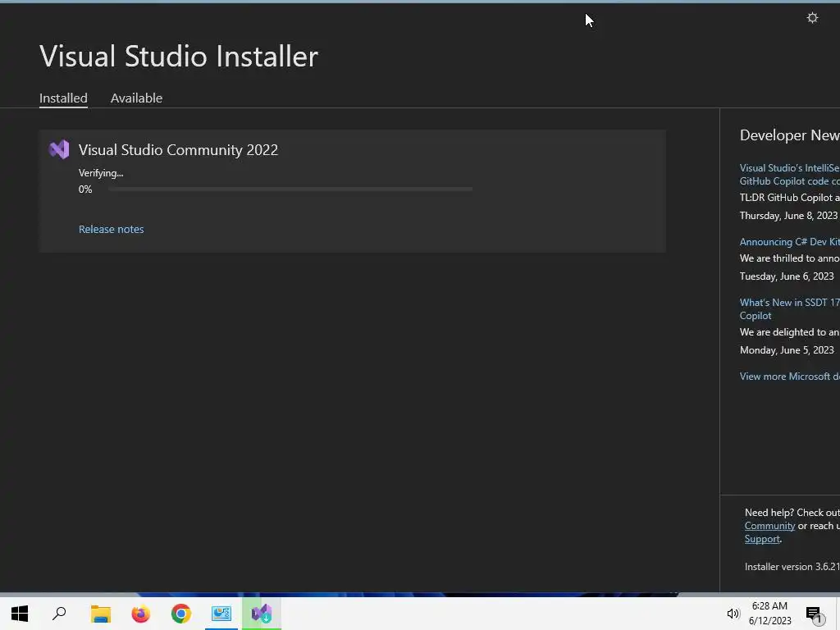Viewport: 840px width, 630px height.
Task: Click View more Microsoft developer news
Action: (790, 377)
